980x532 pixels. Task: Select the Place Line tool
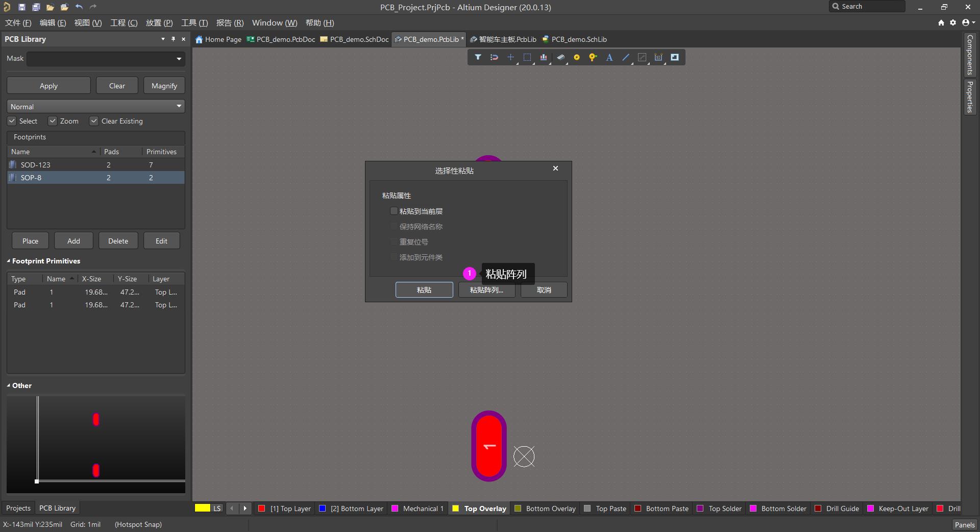point(626,57)
